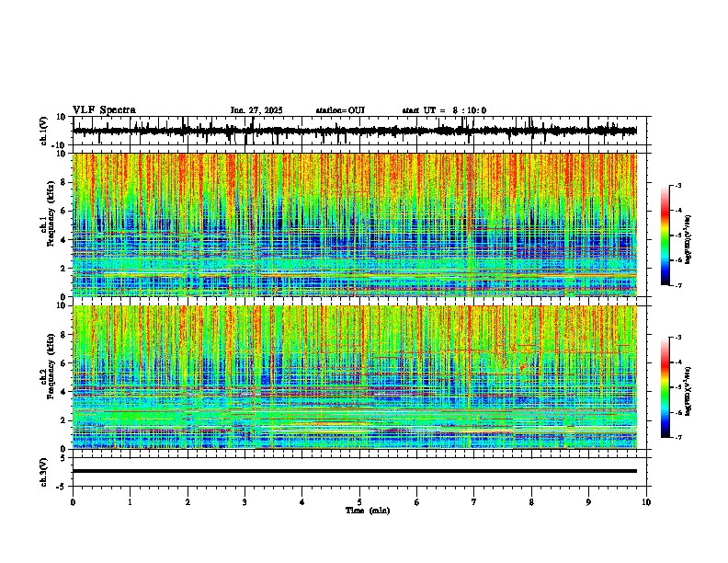The height and width of the screenshot is (563, 728).
Task: Click time axis tick label '3'
Action: tap(245, 502)
